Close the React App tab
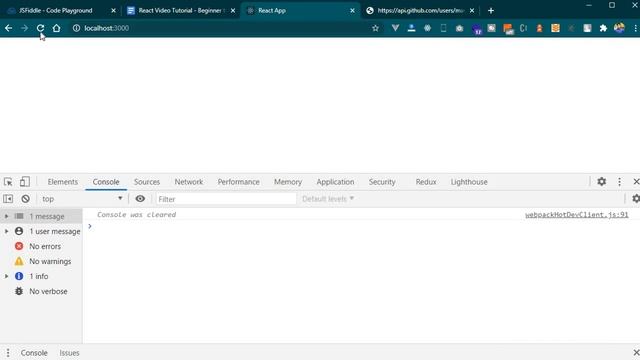Image resolution: width=640 pixels, height=360 pixels. (352, 11)
